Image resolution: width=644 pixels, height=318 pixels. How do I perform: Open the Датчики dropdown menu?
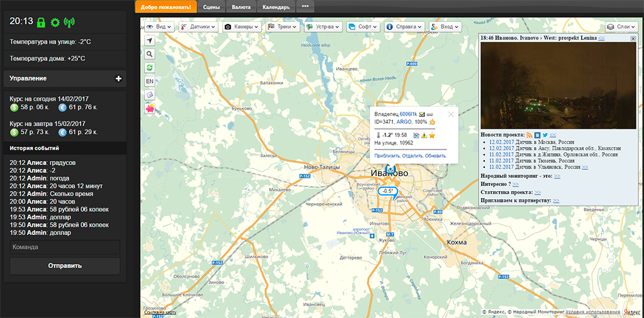tap(199, 26)
